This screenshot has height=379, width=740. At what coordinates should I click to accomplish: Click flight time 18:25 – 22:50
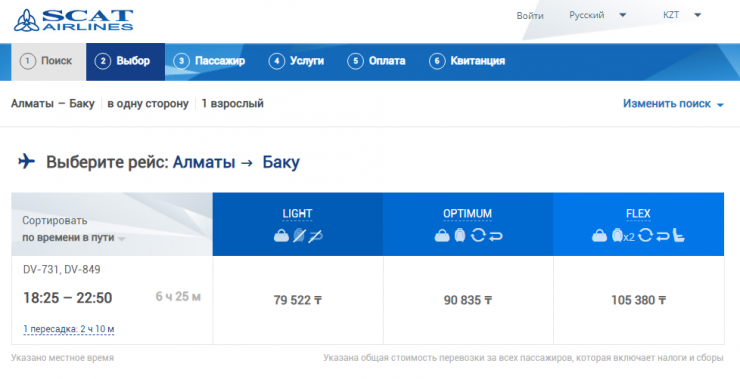coord(67,298)
